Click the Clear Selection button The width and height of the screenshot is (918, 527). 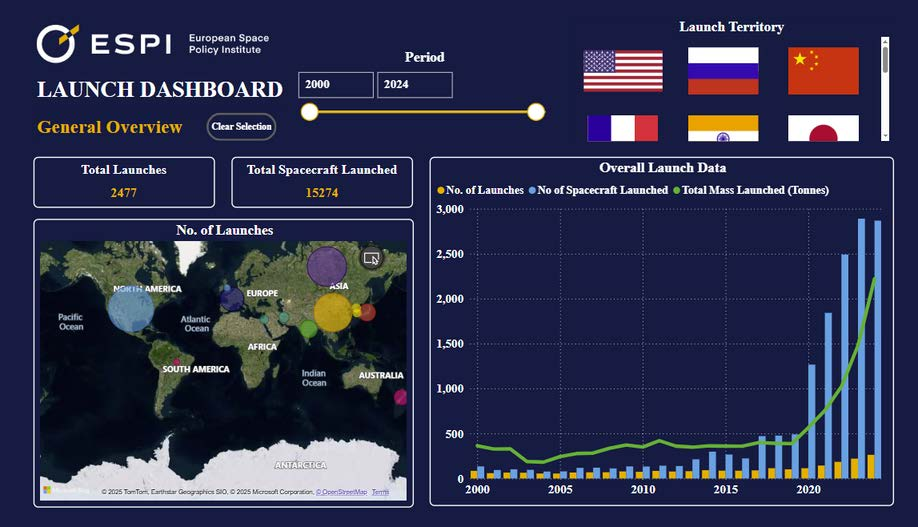pyautogui.click(x=241, y=126)
